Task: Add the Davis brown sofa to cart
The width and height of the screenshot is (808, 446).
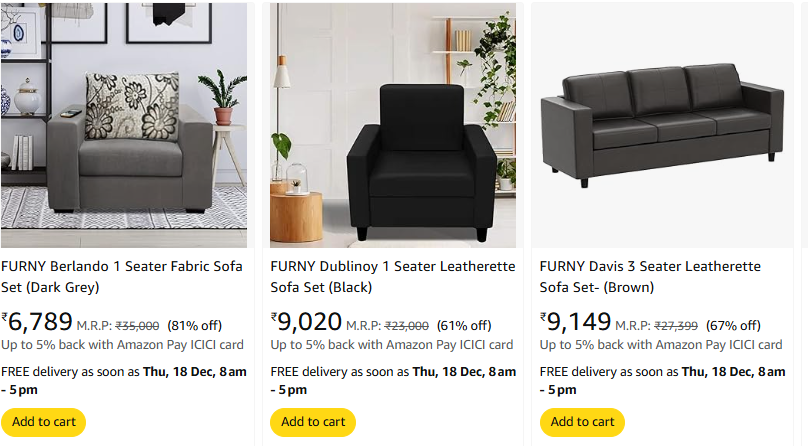Action: click(x=582, y=422)
